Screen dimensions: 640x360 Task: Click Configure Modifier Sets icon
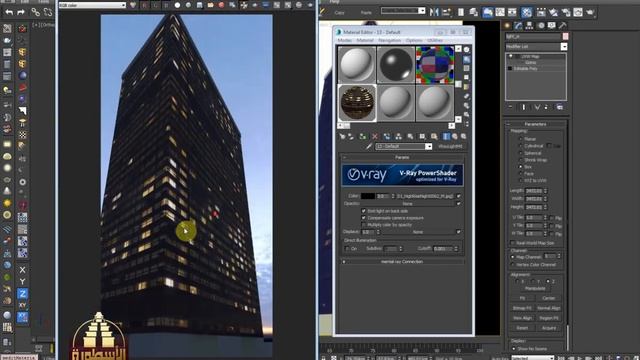pos(560,107)
